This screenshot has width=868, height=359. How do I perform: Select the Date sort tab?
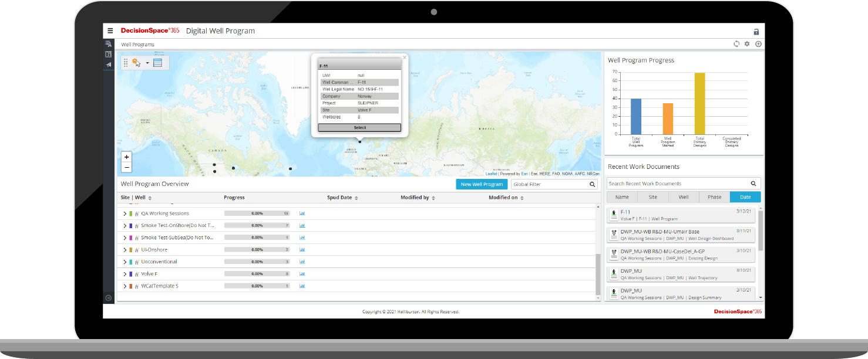[745, 197]
